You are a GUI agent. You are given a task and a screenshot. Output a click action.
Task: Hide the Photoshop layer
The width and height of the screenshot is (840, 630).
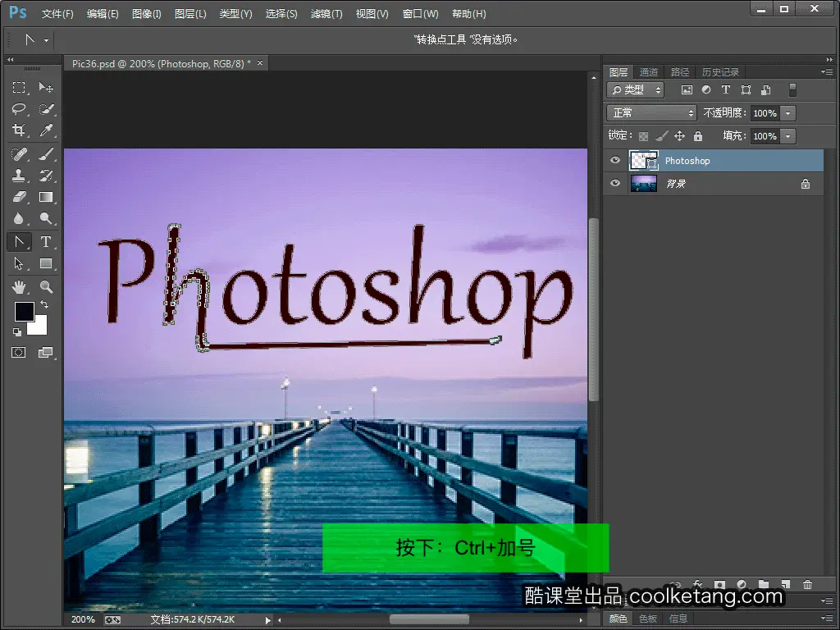tap(615, 160)
